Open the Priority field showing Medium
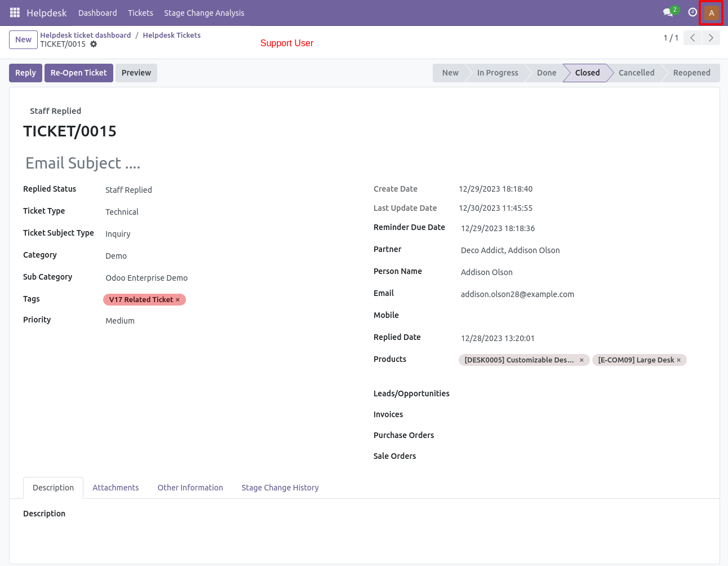This screenshot has height=566, width=728. [231, 321]
